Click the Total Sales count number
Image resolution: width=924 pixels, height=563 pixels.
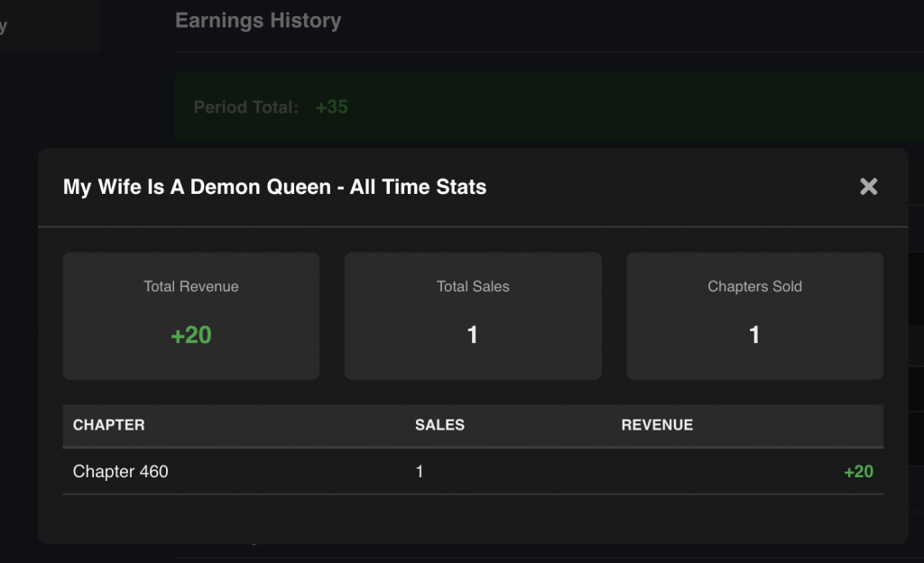click(473, 336)
